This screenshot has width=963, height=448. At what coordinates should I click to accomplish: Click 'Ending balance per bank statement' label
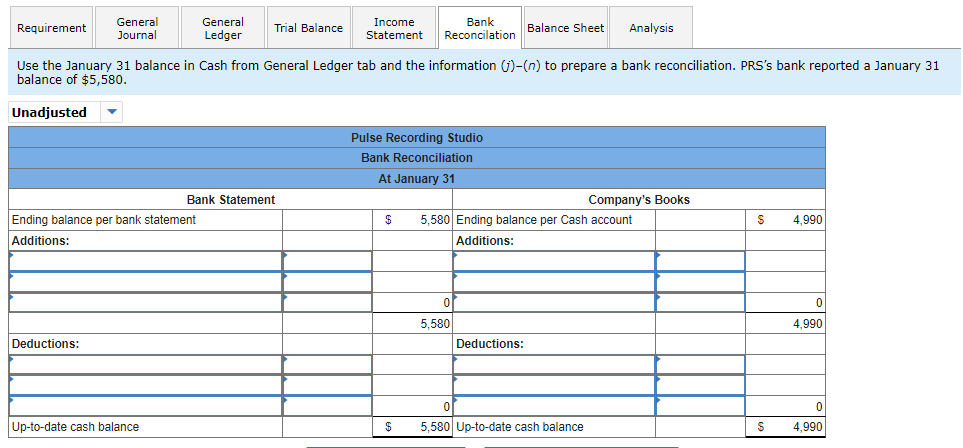click(104, 219)
